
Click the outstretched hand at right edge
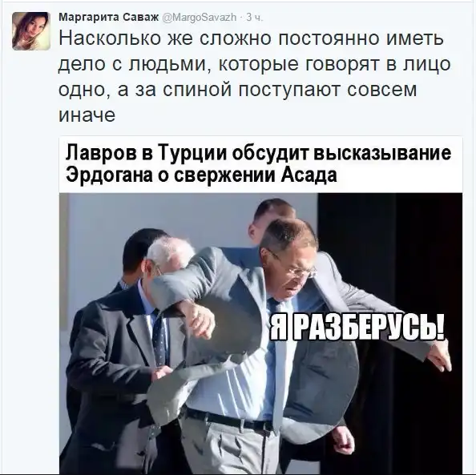click(x=440, y=358)
